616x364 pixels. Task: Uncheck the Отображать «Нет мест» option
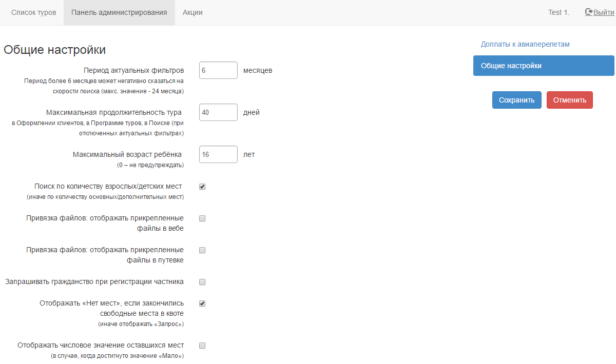(x=202, y=304)
